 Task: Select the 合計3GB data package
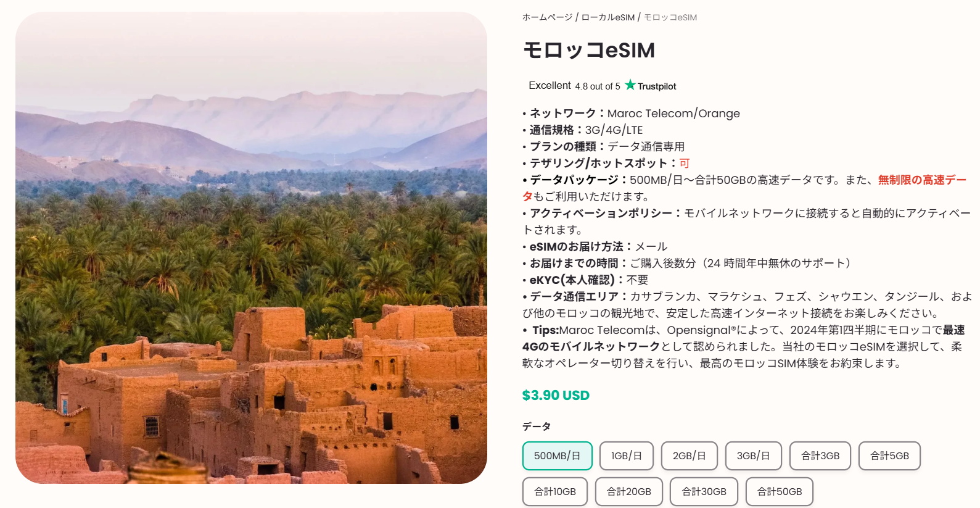coord(820,456)
